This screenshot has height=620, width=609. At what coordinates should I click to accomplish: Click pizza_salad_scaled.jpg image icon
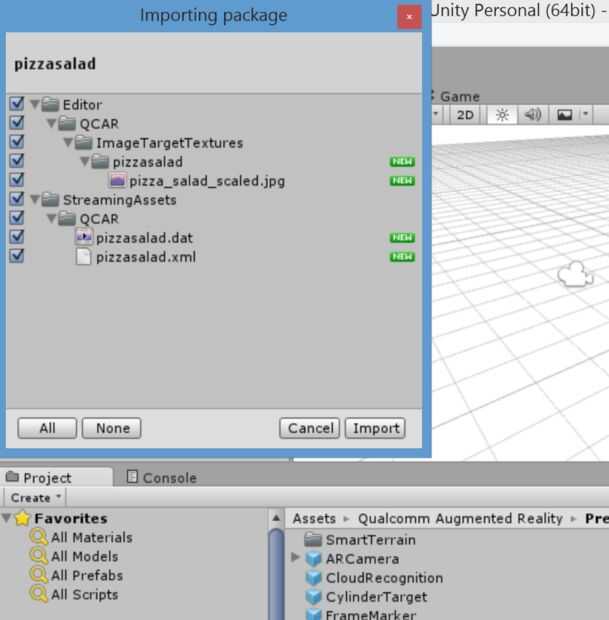pos(117,180)
